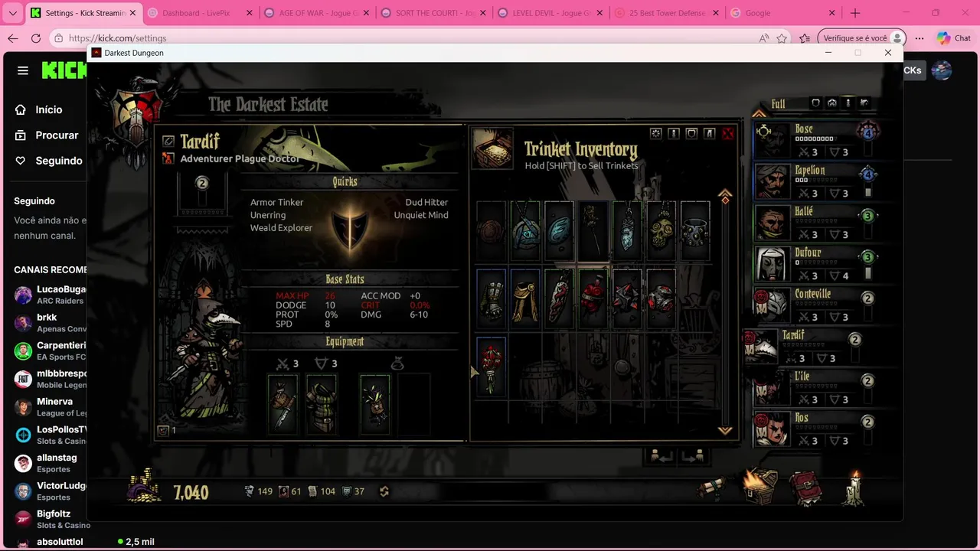Select the red potion flask trinket

click(x=593, y=298)
